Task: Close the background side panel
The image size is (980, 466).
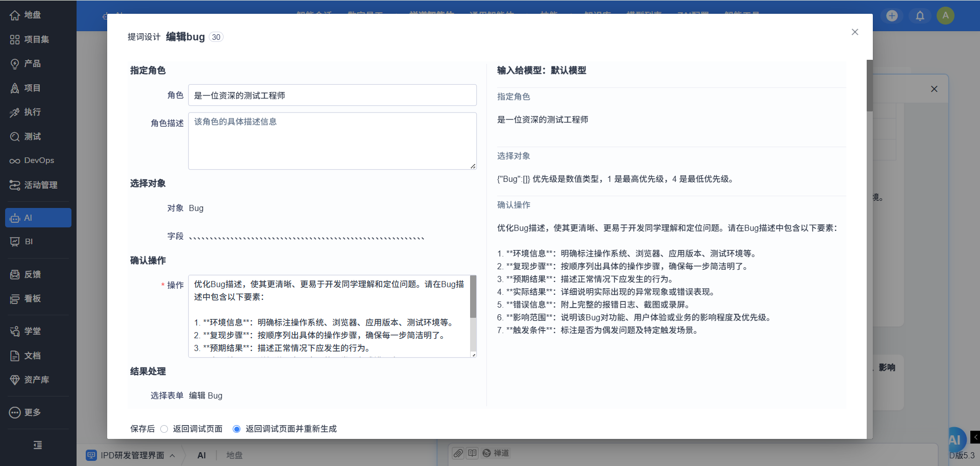Action: point(934,89)
